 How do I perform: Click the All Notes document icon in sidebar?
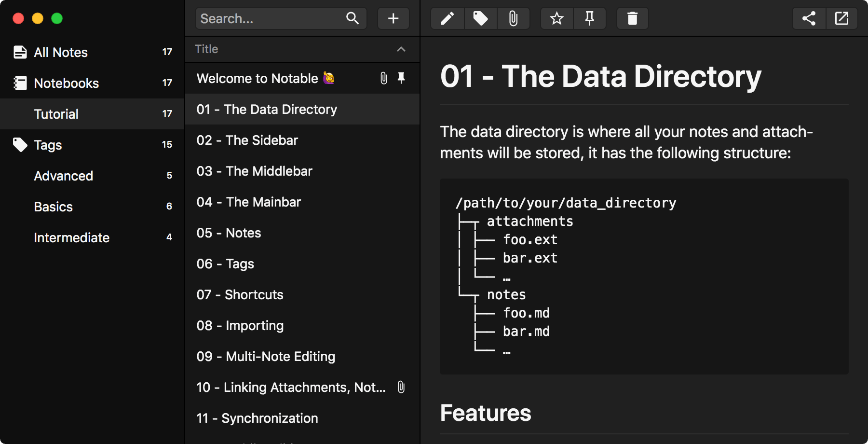click(x=20, y=52)
